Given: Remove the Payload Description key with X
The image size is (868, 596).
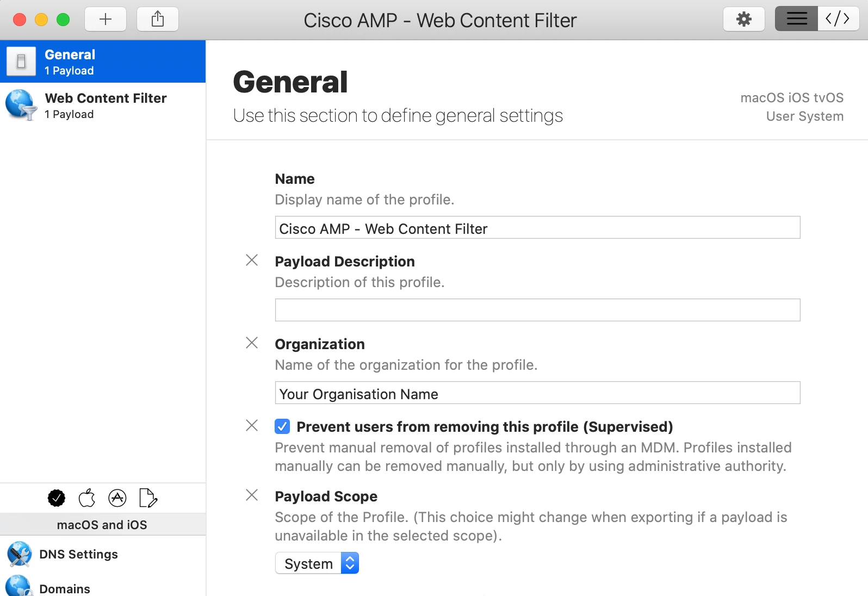Looking at the screenshot, I should (252, 260).
